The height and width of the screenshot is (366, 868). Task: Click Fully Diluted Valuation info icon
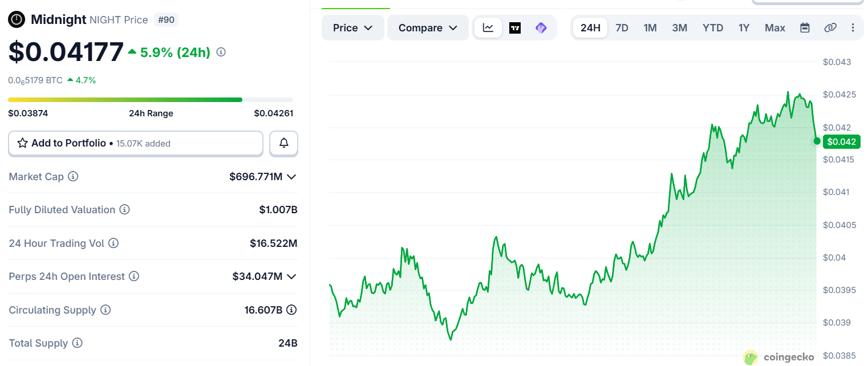click(124, 210)
